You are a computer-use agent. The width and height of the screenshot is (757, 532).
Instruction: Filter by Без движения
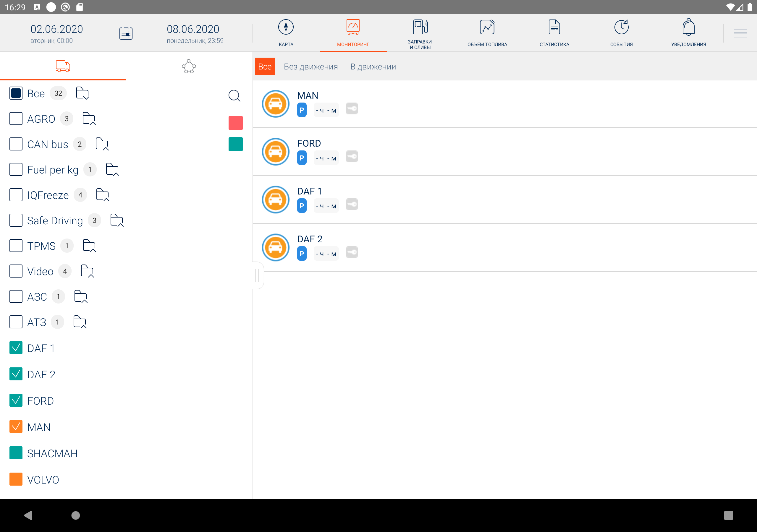click(x=310, y=66)
